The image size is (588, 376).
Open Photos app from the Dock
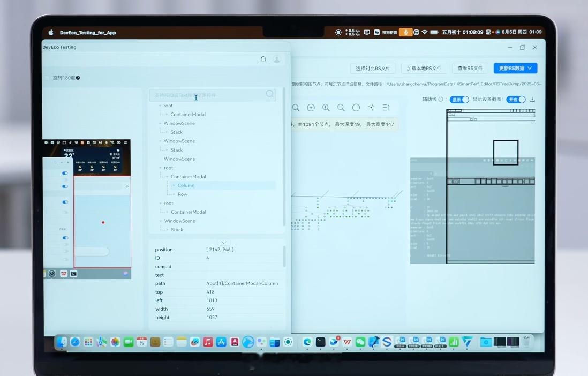pos(115,342)
